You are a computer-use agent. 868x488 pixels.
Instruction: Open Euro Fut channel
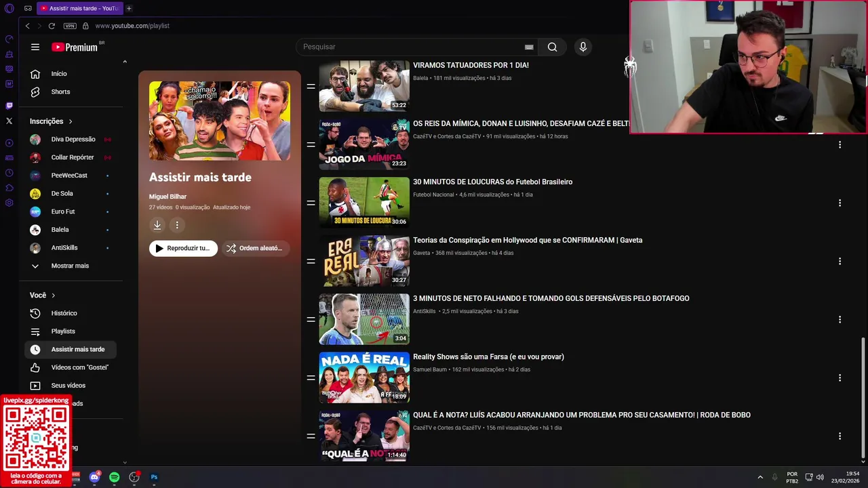[x=71, y=211]
